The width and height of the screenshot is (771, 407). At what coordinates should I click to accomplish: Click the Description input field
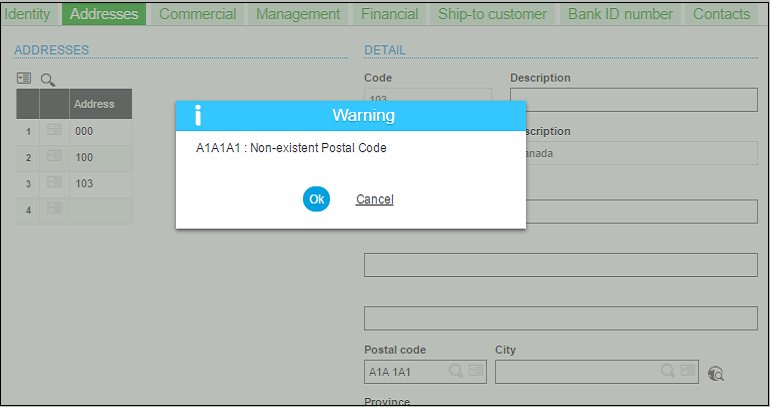[633, 100]
